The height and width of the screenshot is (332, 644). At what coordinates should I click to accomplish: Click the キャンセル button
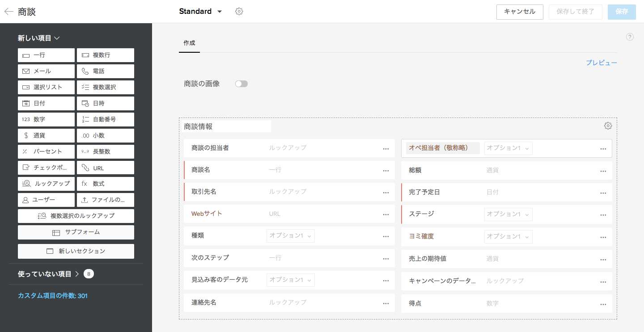[x=519, y=12]
